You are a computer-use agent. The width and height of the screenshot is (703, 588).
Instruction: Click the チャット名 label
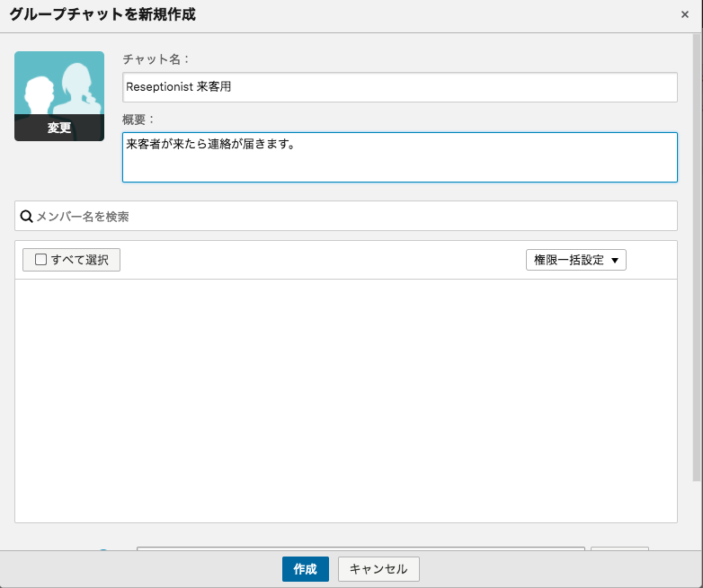(156, 59)
